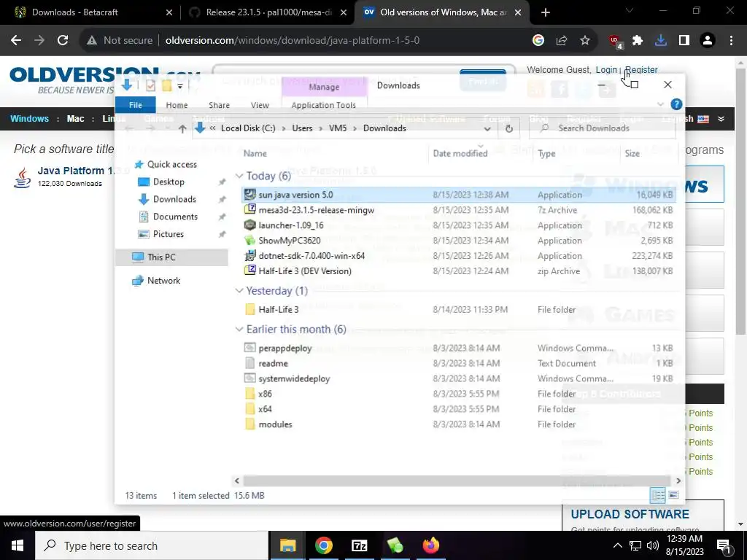Select Pictures in navigation pane
The height and width of the screenshot is (560, 747).
click(169, 234)
